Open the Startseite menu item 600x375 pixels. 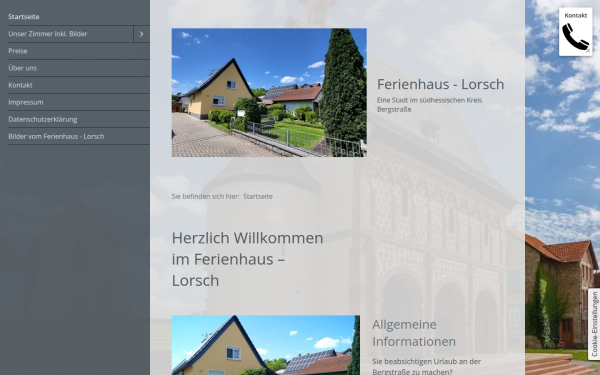coord(78,16)
